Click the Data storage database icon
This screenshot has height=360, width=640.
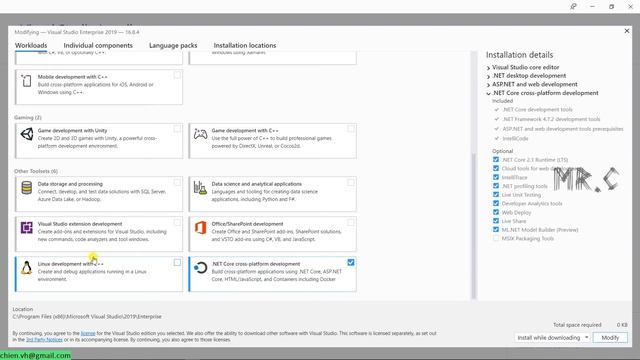click(27, 188)
